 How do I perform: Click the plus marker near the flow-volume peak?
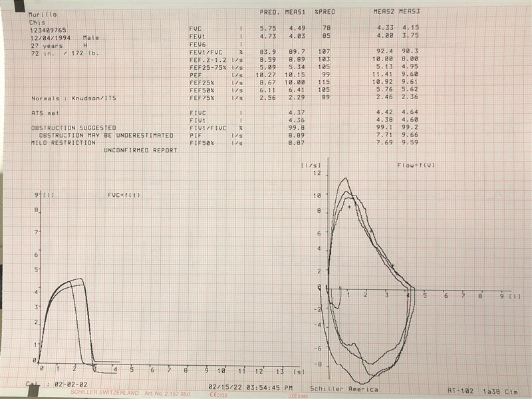tap(349, 207)
